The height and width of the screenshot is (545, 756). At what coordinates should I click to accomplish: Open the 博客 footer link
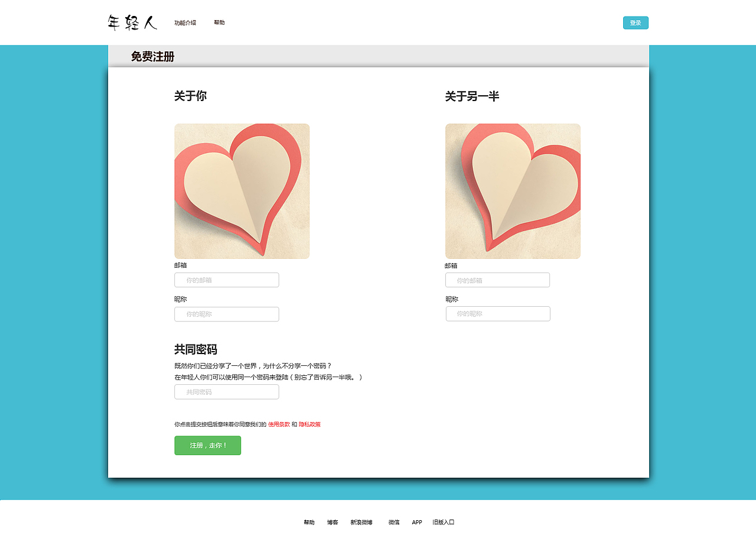[332, 523]
